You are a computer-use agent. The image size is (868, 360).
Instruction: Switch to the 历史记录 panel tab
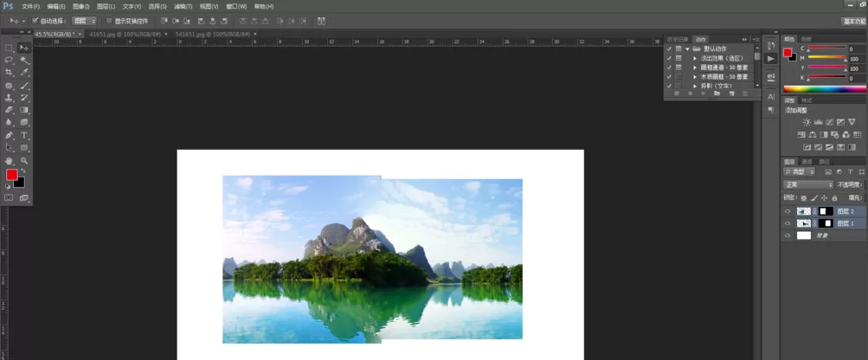coord(678,39)
